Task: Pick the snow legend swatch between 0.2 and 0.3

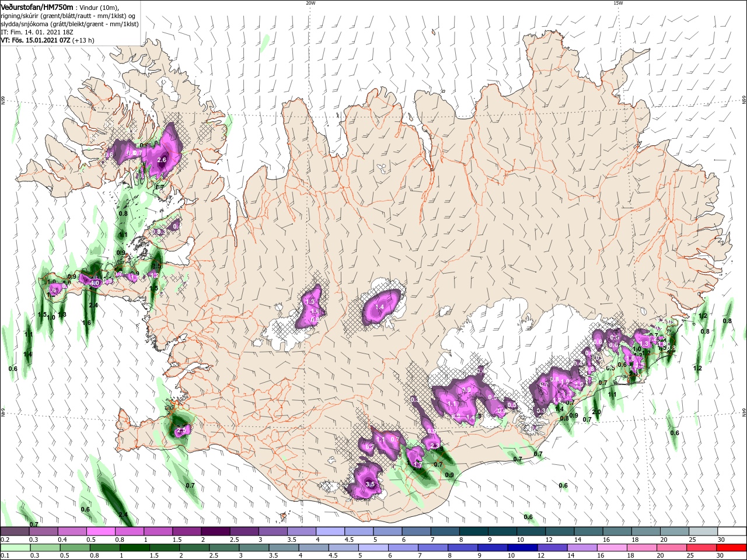Action: (x=15, y=531)
